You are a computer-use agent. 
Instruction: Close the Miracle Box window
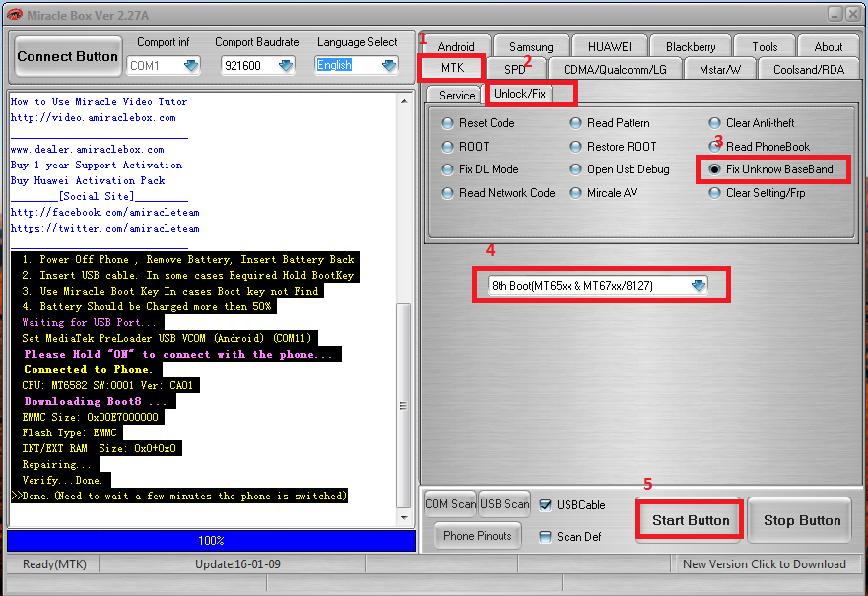853,15
